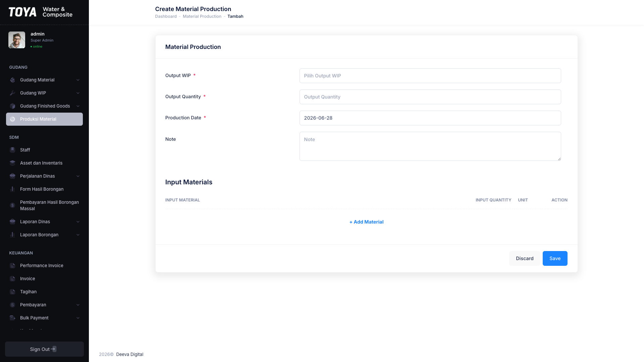The image size is (644, 362).
Task: Open Tagihan menu item
Action: coord(44,292)
